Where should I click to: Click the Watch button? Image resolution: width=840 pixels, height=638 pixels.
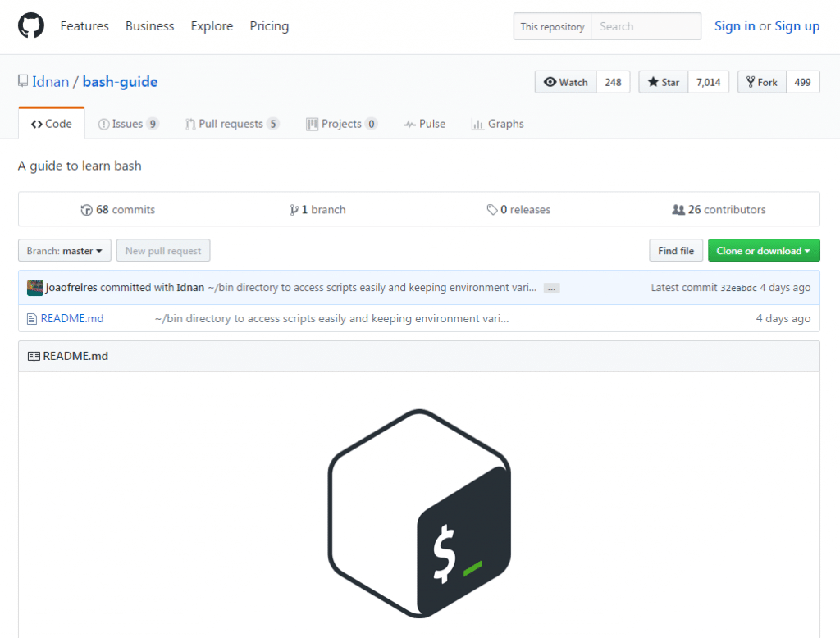coord(566,82)
